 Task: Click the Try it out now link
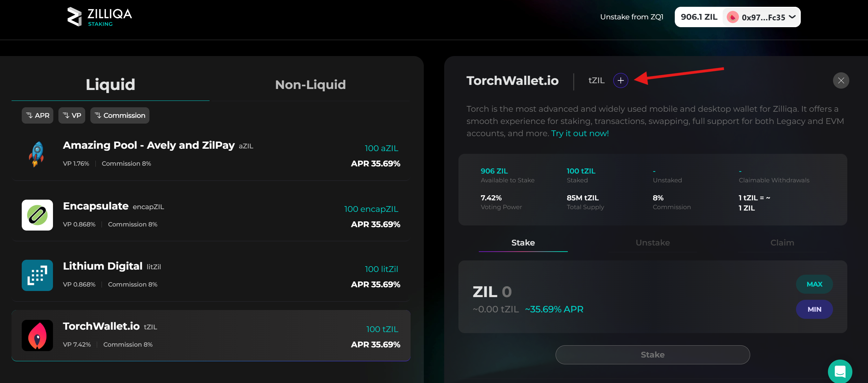[579, 133]
